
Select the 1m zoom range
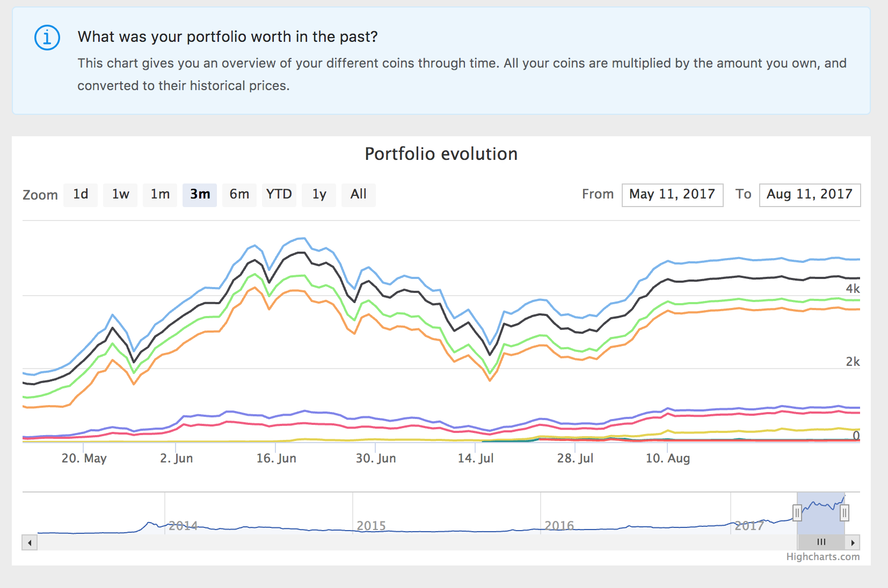(160, 195)
